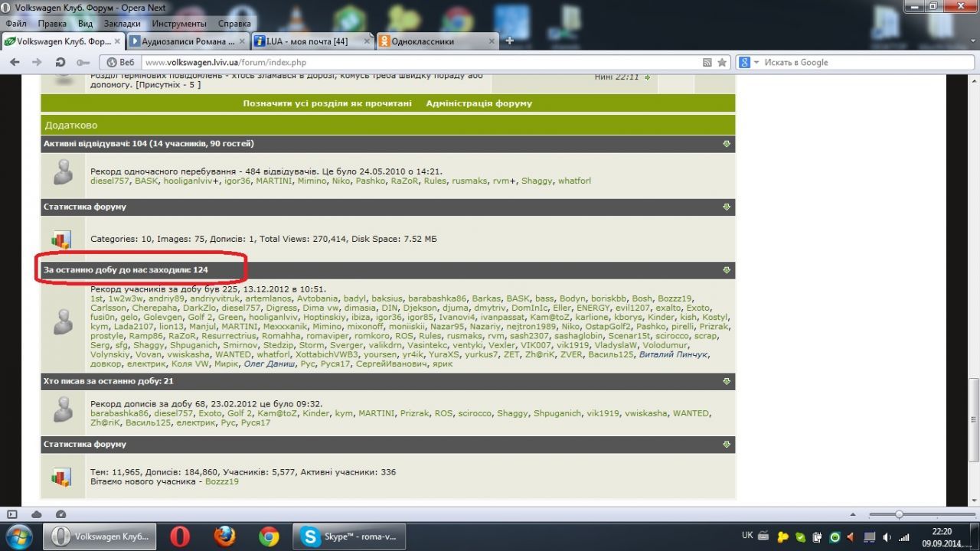The width and height of the screenshot is (980, 551).
Task: Switch to Аудиозаписи Романа tab
Action: click(187, 41)
